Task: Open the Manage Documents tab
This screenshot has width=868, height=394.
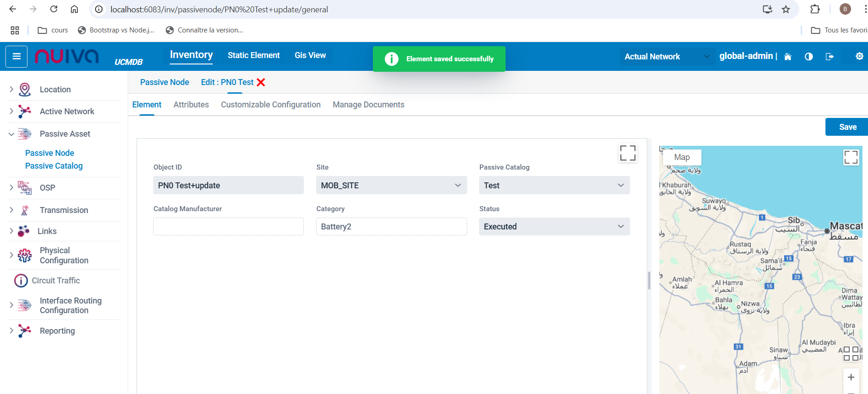Action: point(368,105)
